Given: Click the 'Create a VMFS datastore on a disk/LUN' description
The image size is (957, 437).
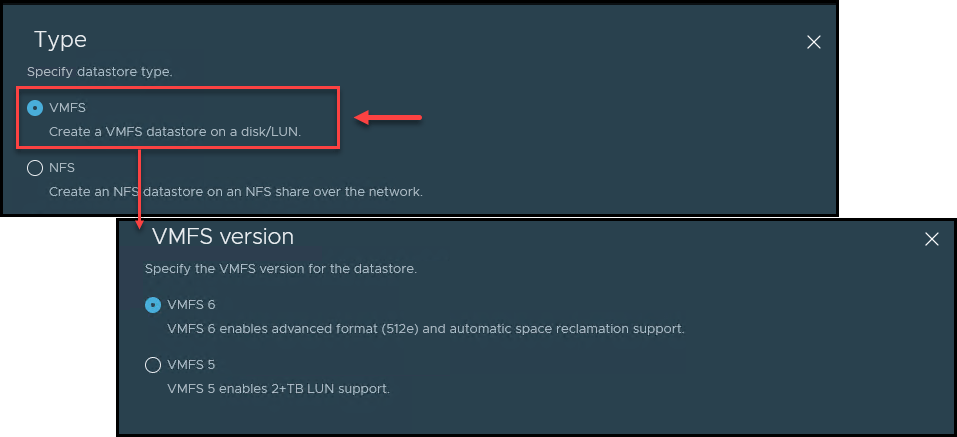Looking at the screenshot, I should click(175, 132).
